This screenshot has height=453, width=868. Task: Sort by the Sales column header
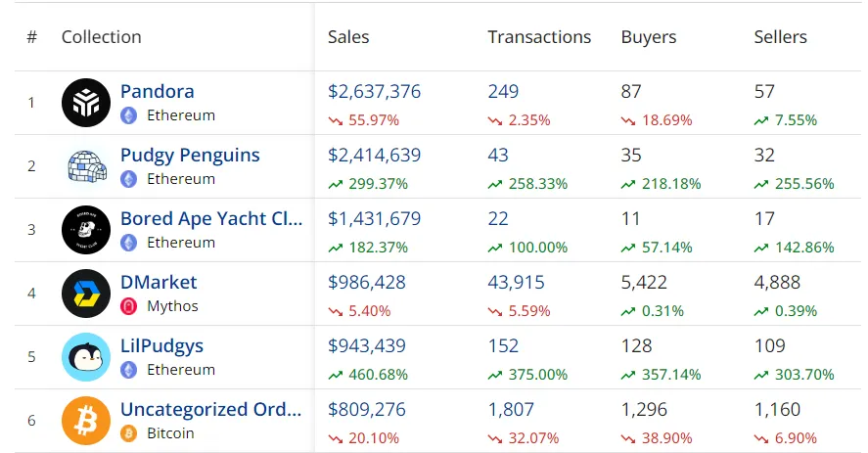(x=348, y=37)
